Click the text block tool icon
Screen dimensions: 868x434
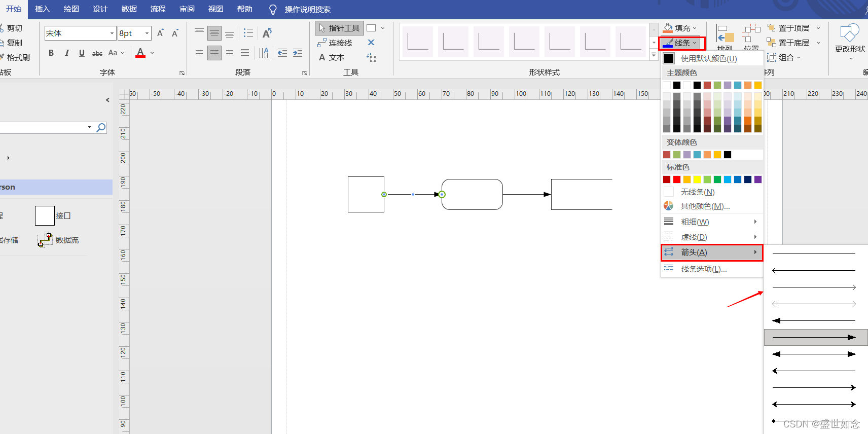click(371, 57)
